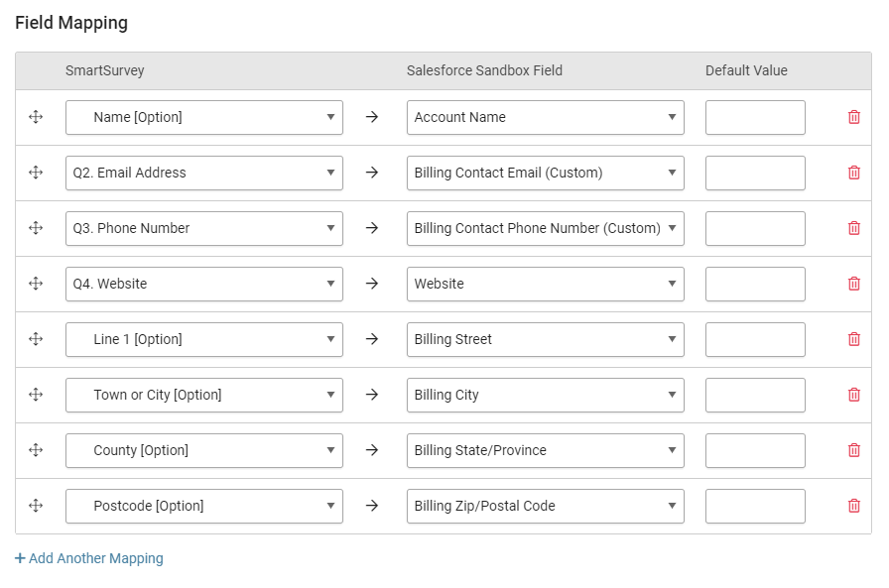Remove the Email Address mapping with trash icon
Viewport: 889px width, 588px height.
(x=854, y=173)
